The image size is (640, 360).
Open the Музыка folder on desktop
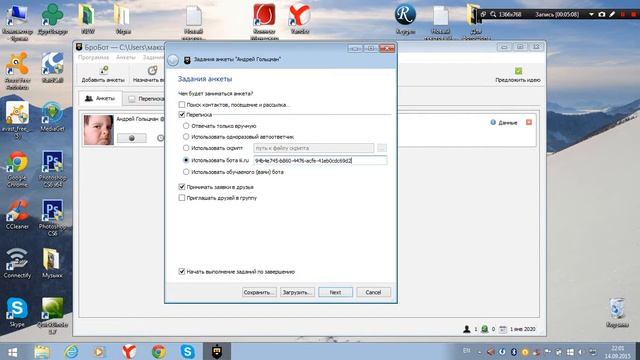click(52, 263)
